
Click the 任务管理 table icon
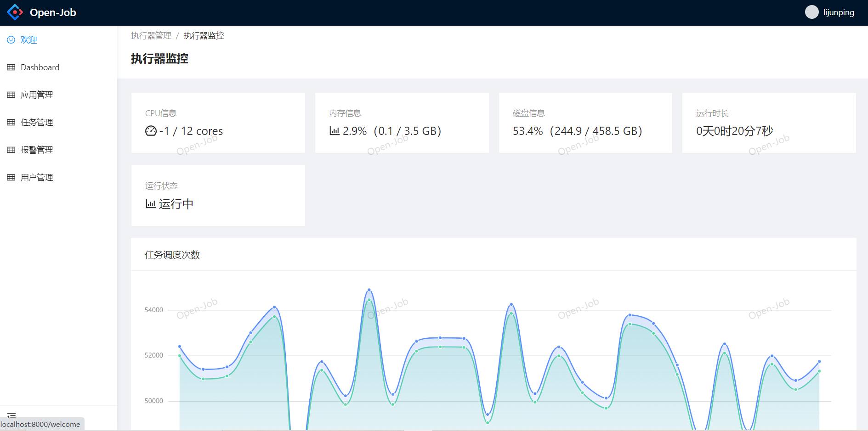pos(11,123)
